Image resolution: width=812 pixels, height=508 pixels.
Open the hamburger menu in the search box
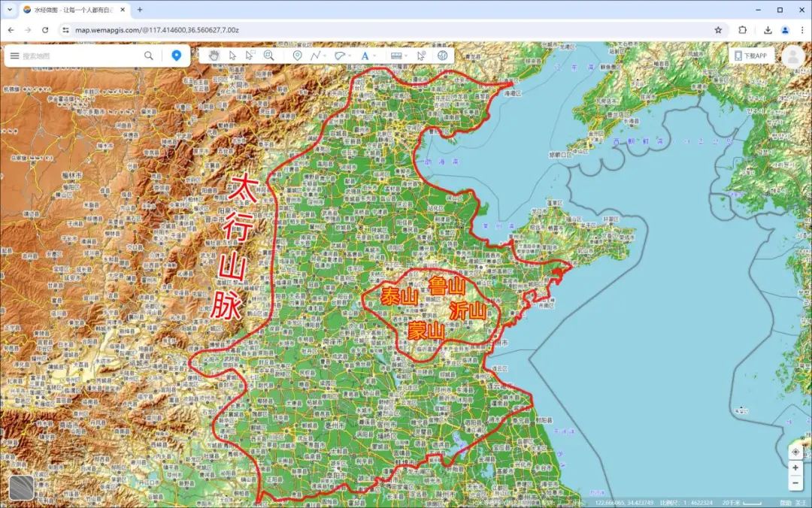click(14, 56)
